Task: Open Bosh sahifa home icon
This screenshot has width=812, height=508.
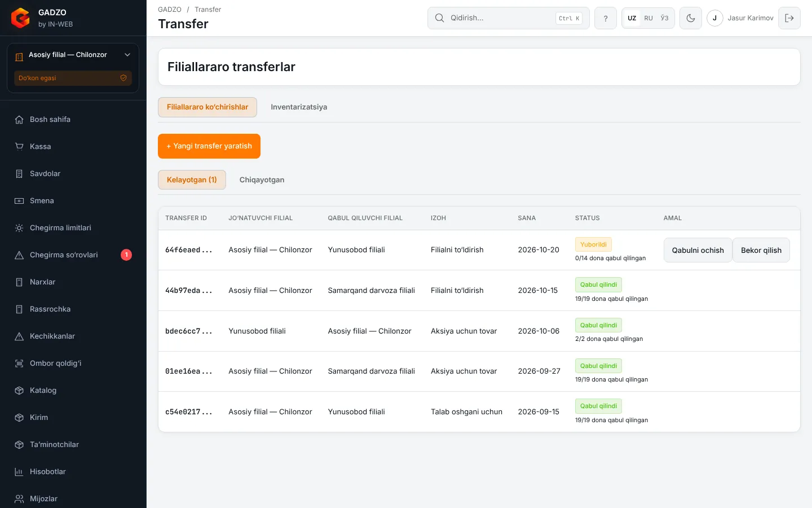Action: pyautogui.click(x=19, y=120)
